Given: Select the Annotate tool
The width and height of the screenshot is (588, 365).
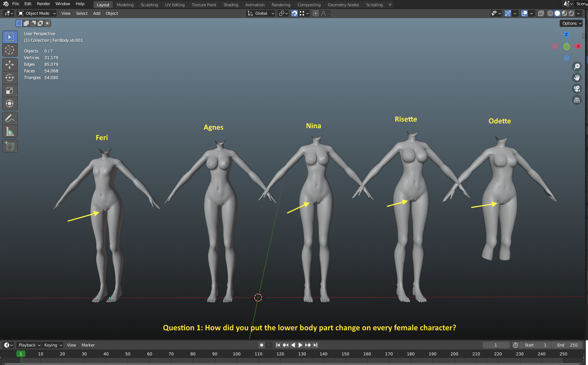Looking at the screenshot, I should click(10, 118).
